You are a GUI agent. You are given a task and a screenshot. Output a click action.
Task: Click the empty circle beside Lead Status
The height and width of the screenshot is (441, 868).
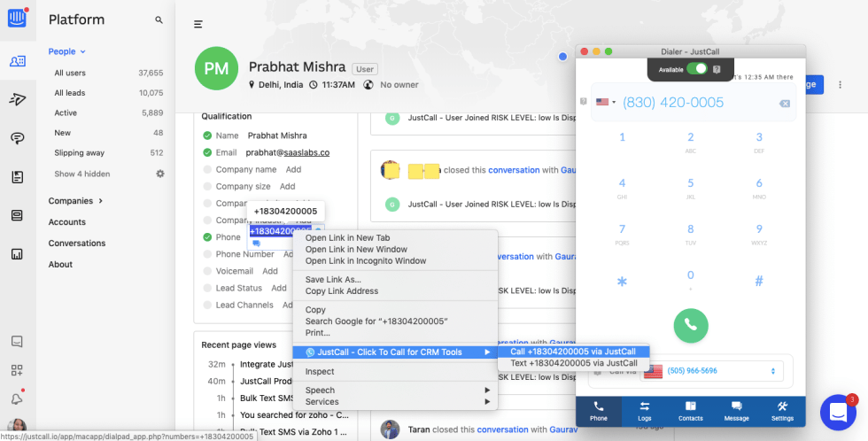coord(207,289)
